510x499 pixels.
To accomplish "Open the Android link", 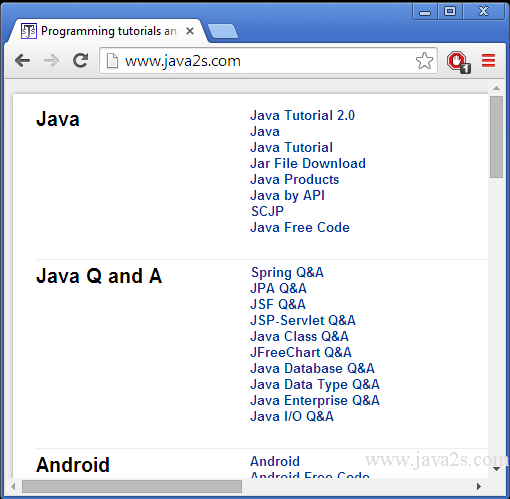I will [x=275, y=461].
